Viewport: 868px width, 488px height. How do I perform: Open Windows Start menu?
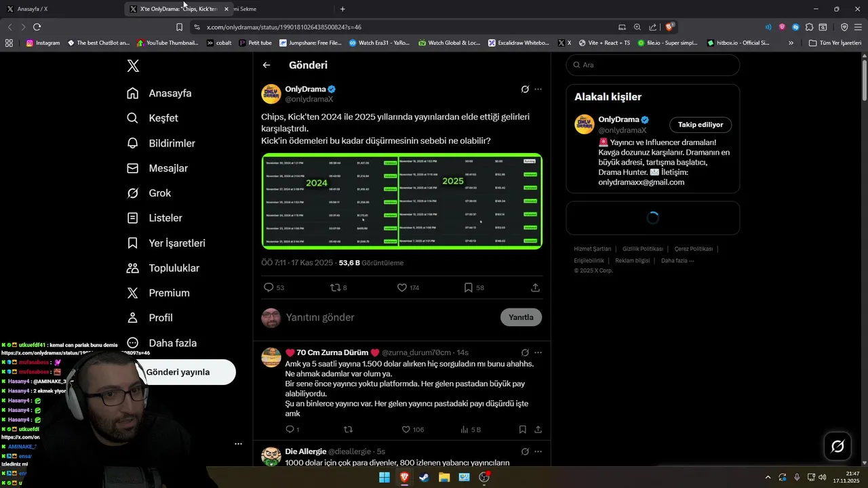384,477
